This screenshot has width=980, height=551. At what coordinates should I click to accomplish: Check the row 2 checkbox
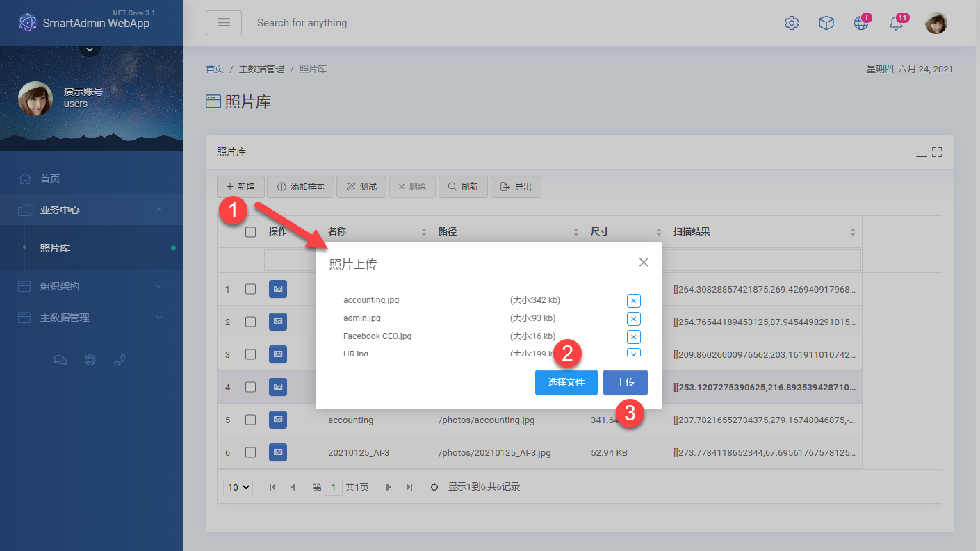pos(251,322)
